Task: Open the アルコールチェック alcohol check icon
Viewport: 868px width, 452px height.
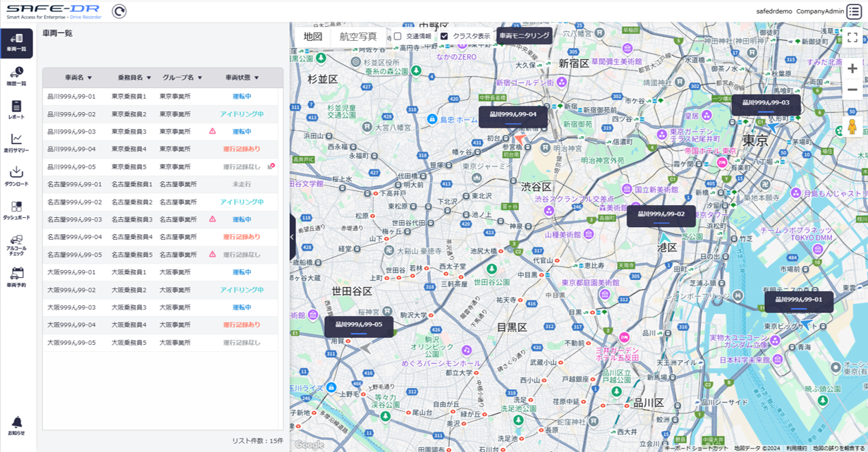Action: coord(17,245)
